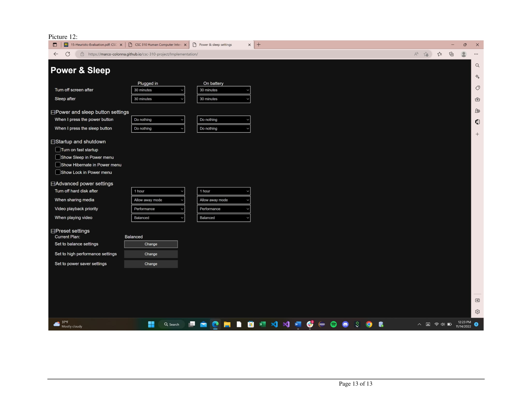Click Change for high performance settings

tap(151, 254)
